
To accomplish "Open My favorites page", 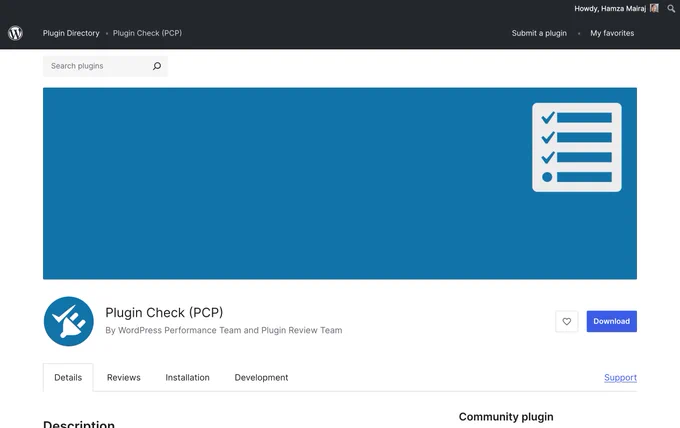I will pos(612,33).
